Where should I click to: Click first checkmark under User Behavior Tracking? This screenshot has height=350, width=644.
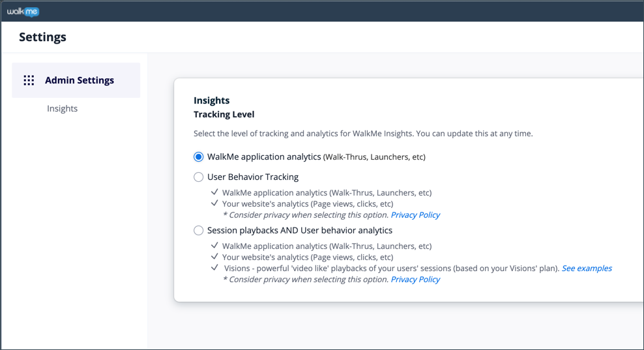(214, 192)
